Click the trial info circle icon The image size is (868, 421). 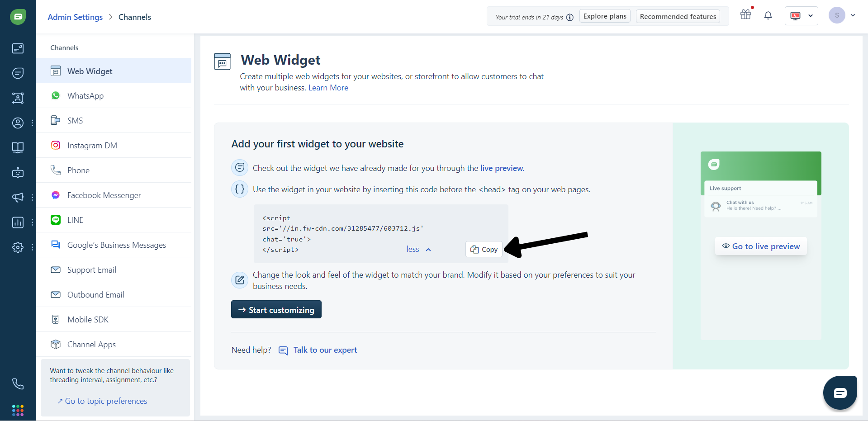(570, 18)
